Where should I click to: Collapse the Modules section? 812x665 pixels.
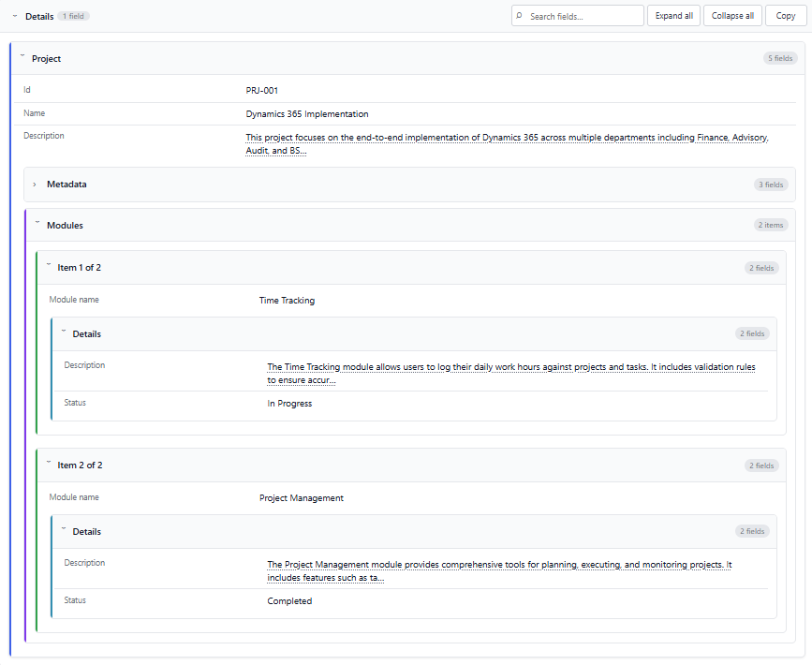click(37, 222)
